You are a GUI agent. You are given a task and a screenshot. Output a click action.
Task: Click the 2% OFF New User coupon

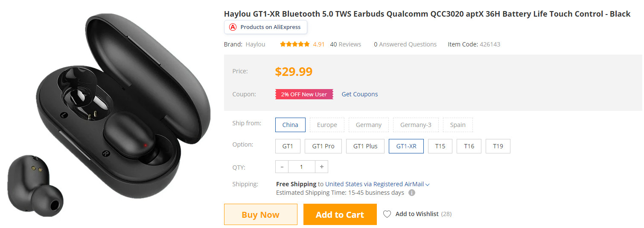304,94
